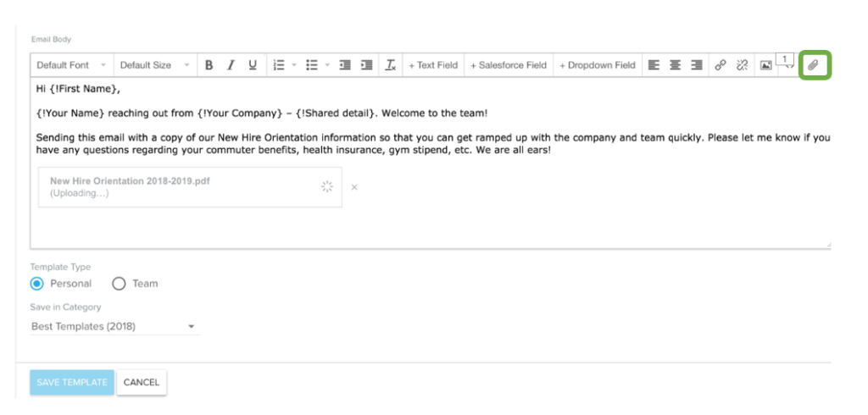Open the Default Size dropdown

tap(153, 65)
